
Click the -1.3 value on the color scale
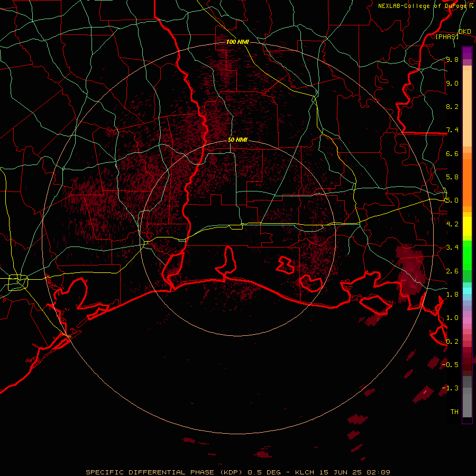tap(450, 388)
